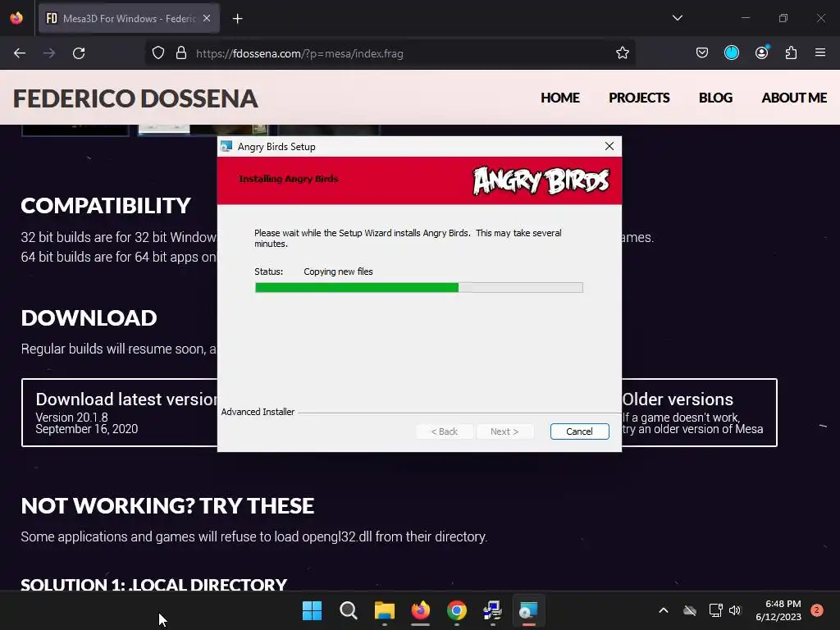Reload the current page
The image size is (840, 630).
(x=79, y=53)
